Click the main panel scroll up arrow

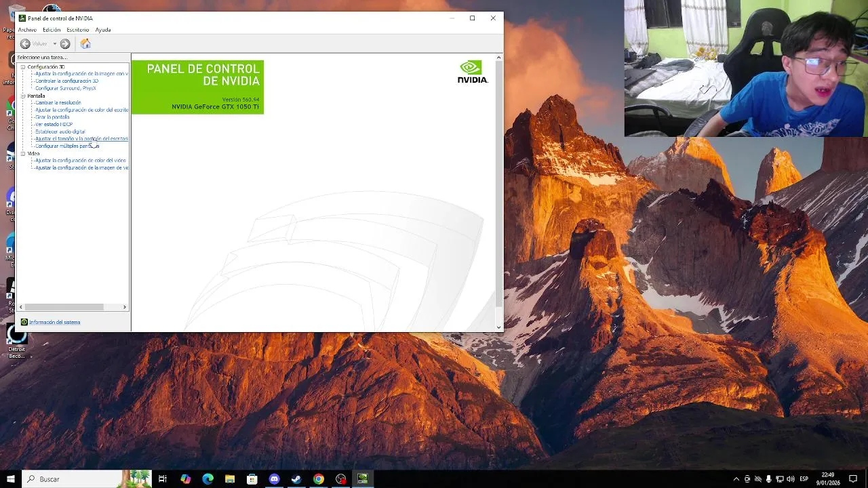point(499,58)
